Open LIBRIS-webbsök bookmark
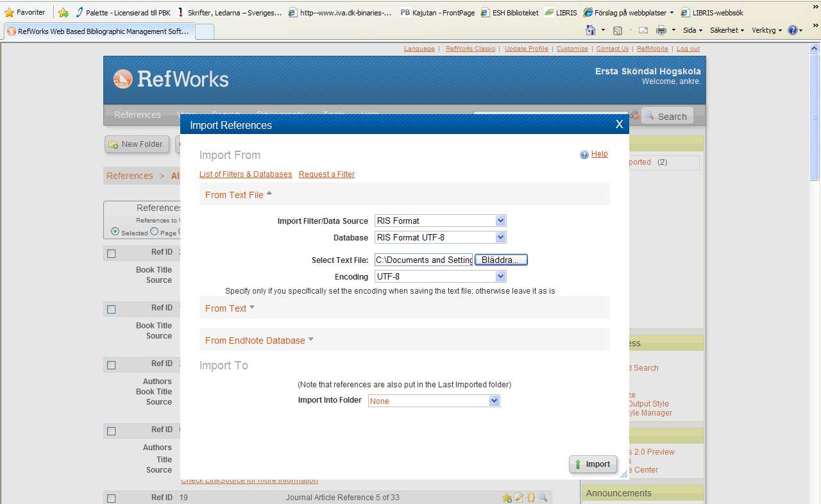821x504 pixels. click(x=712, y=12)
